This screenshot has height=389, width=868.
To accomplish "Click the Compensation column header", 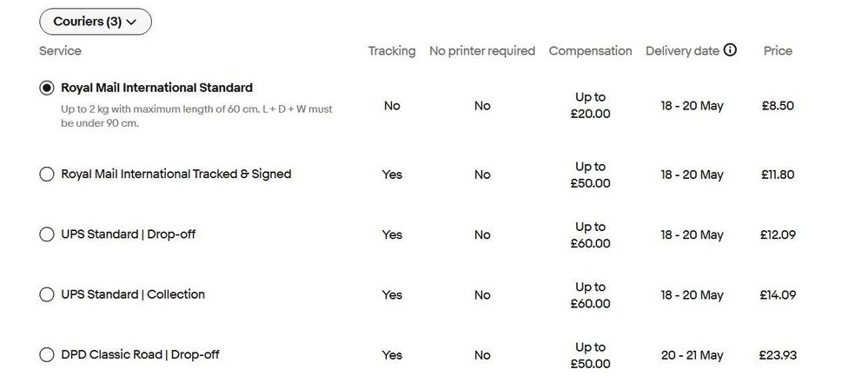I will (x=590, y=51).
